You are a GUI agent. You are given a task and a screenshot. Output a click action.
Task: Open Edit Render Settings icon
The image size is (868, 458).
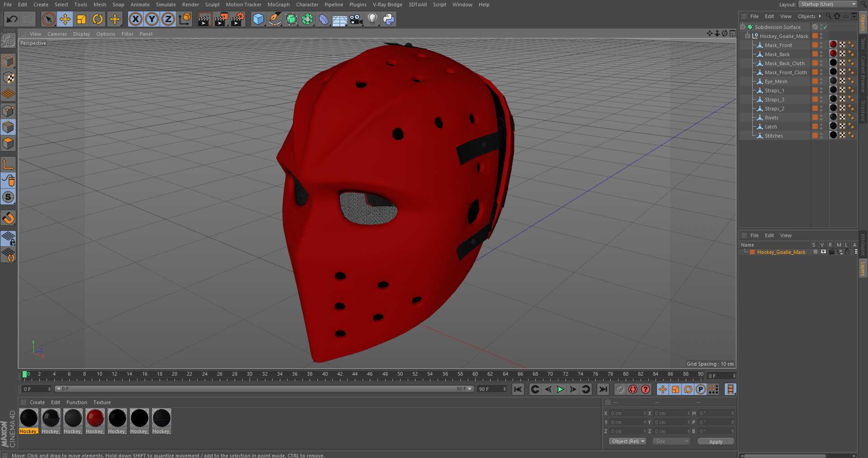[x=238, y=19]
